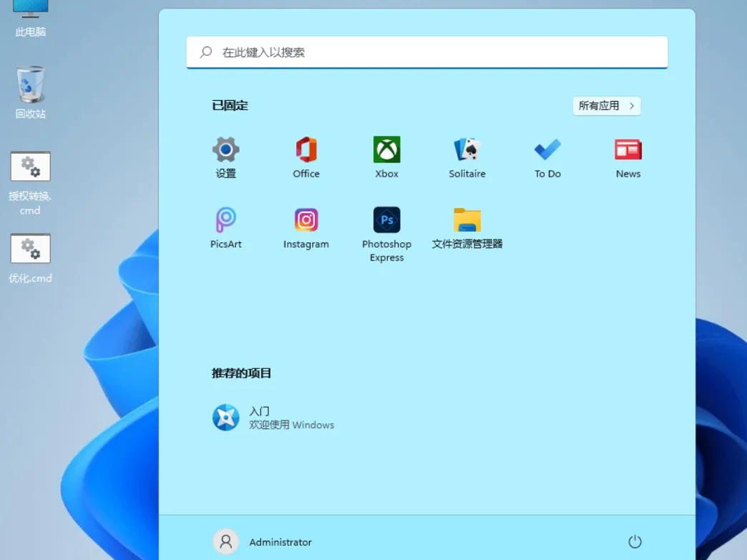747x560 pixels.
Task: Click the chevron next to 所有应用
Action: 631,105
